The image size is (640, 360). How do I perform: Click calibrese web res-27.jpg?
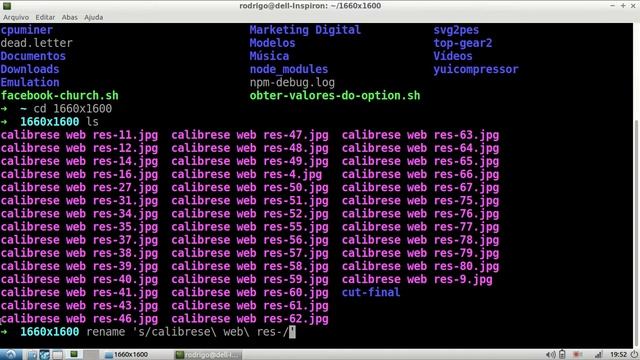(x=79, y=187)
